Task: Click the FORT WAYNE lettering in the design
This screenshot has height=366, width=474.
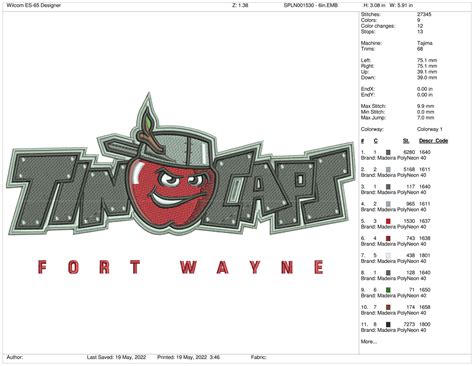Action: tap(180, 267)
